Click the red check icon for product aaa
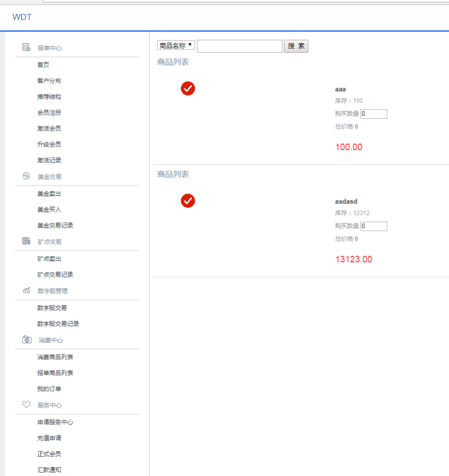The width and height of the screenshot is (449, 476). 188,88
